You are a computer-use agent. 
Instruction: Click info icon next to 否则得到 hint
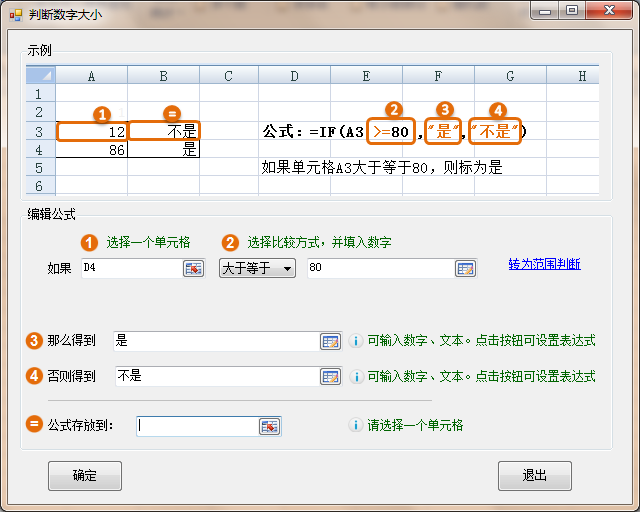[x=355, y=376]
